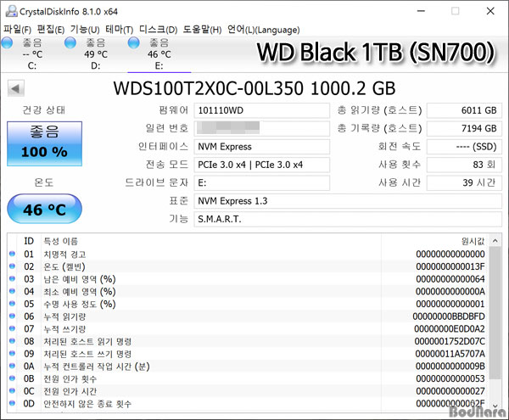The width and height of the screenshot is (509, 420).
Task: Click the features field S.M.A.R.T.
Action: pyautogui.click(x=348, y=220)
